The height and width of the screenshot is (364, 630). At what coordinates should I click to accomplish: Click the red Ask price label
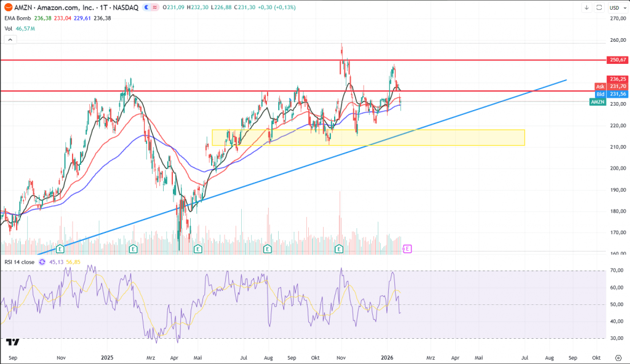tap(600, 87)
